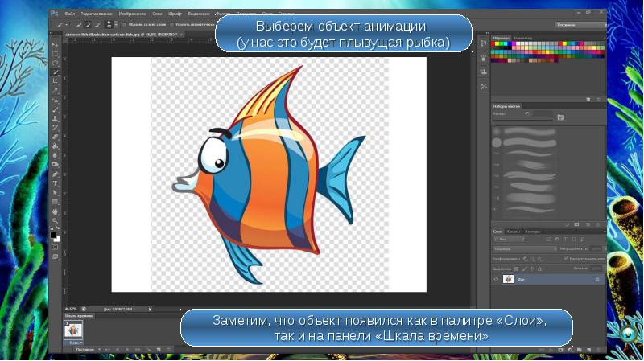
Task: Select the Rectangular Marquee tool
Action: (x=55, y=53)
